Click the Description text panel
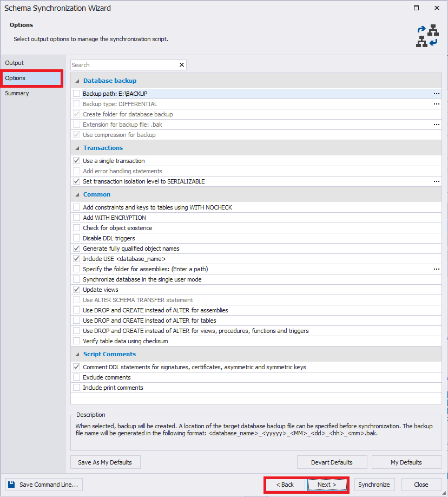448x497 pixels. 256,433
